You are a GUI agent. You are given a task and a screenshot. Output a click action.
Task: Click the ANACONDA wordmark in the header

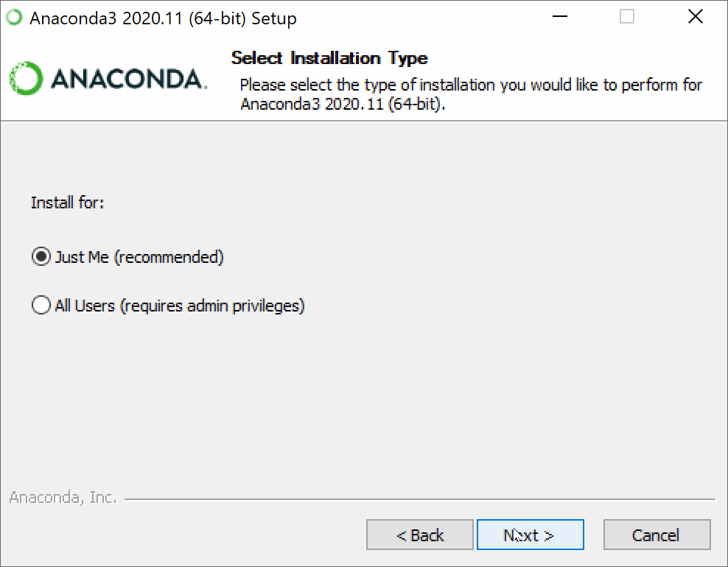pos(127,79)
